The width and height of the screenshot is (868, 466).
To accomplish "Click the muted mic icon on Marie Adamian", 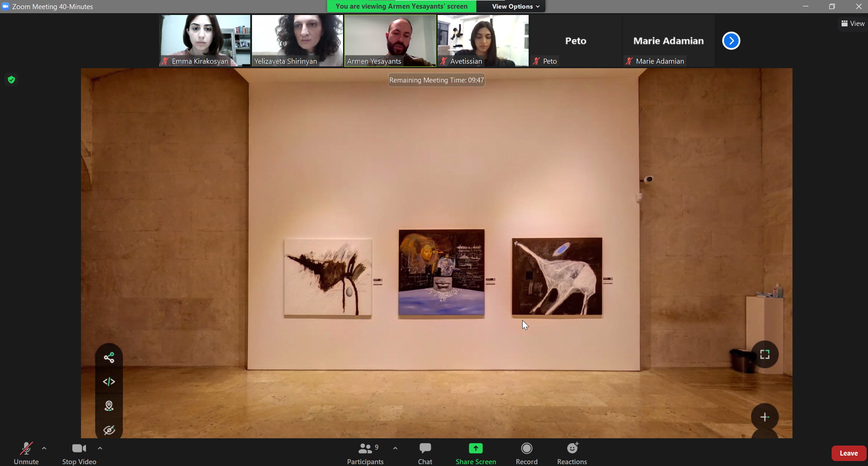I will pos(629,61).
